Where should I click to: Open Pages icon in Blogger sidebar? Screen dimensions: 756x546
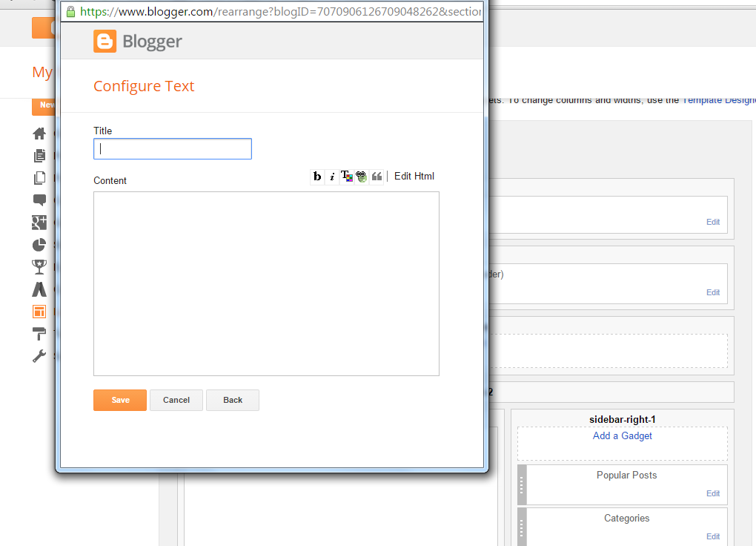(39, 178)
